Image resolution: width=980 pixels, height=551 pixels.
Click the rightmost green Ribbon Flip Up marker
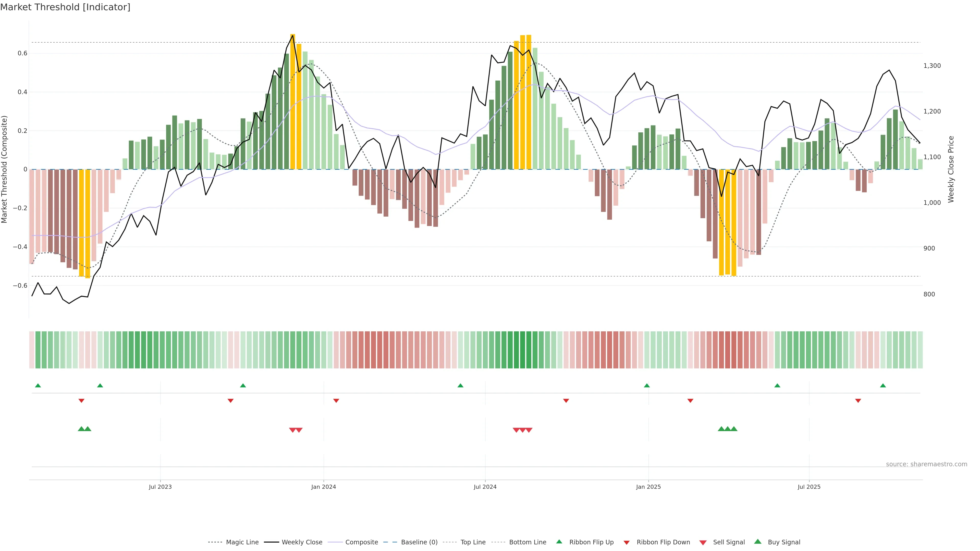click(883, 386)
